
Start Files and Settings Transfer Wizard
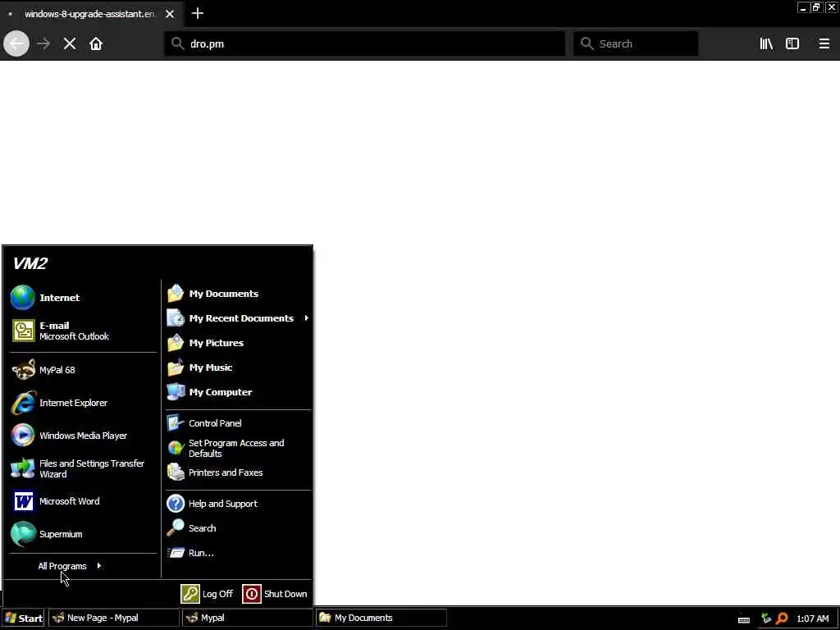click(x=83, y=468)
